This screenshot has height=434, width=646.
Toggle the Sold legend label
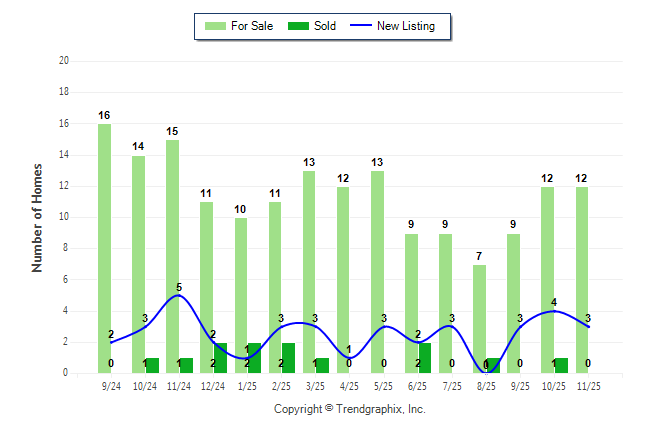324,26
